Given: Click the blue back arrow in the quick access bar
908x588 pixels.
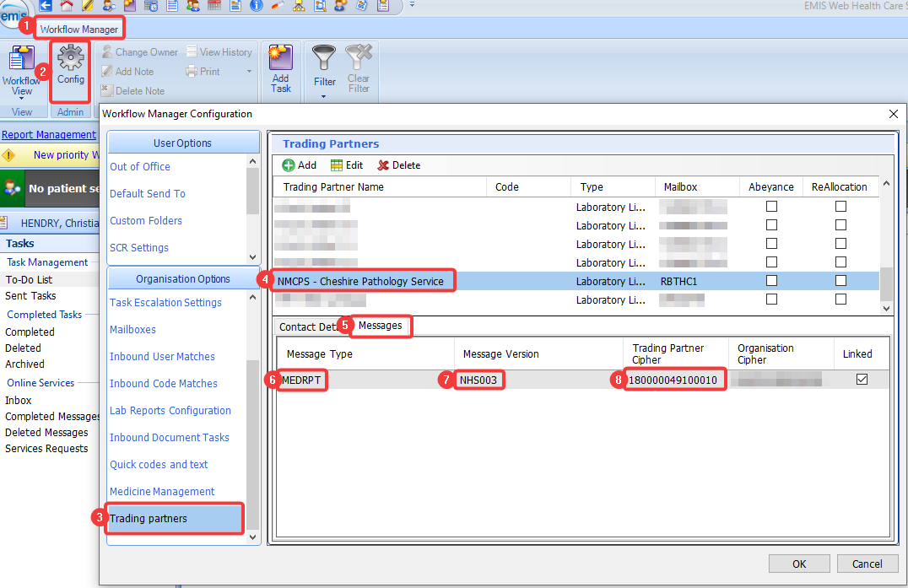Looking at the screenshot, I should pyautogui.click(x=46, y=6).
